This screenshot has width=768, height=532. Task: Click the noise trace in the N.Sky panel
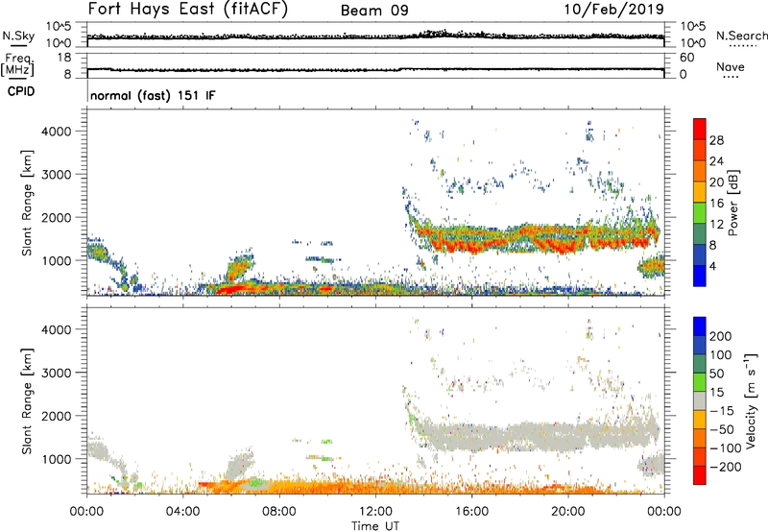point(375,36)
